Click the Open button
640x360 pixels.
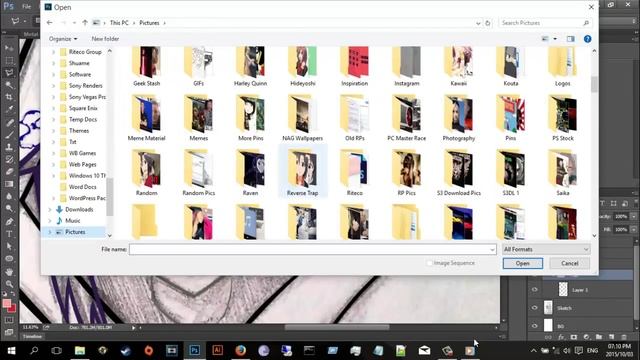pos(522,264)
